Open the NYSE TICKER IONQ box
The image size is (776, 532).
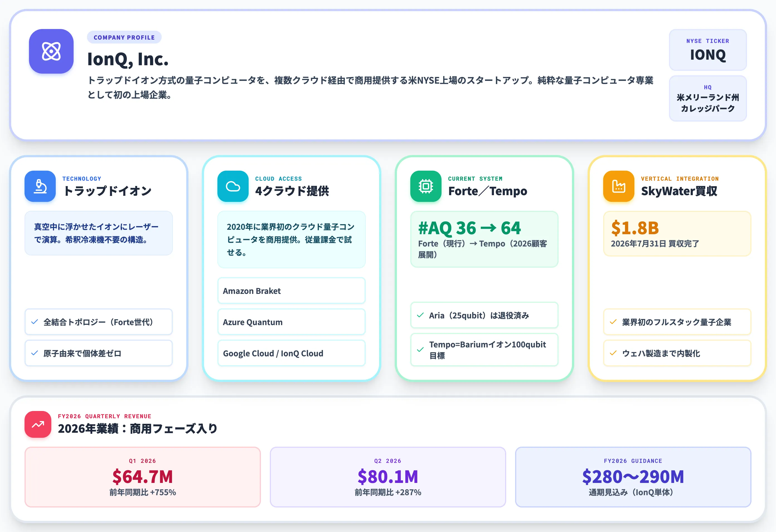pos(707,50)
